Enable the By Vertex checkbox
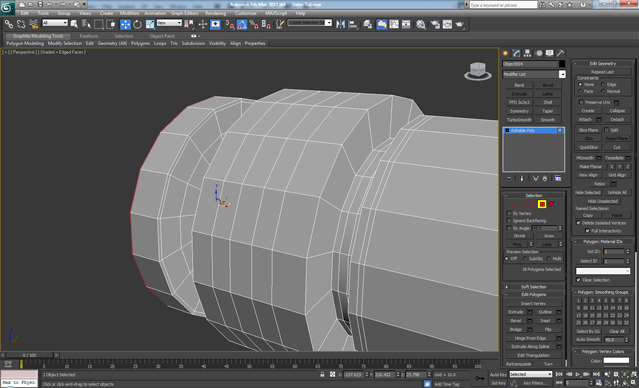 509,213
